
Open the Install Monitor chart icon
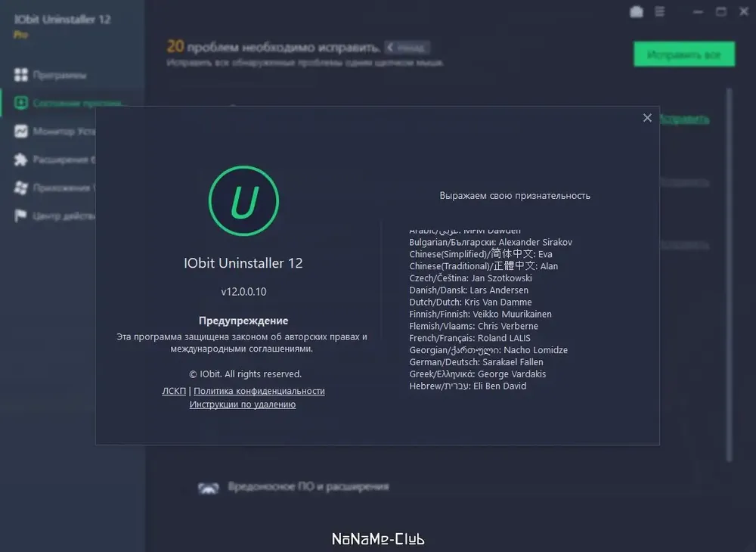coord(20,131)
